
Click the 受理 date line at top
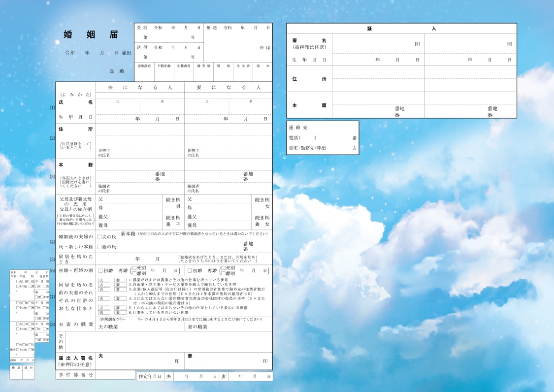168,28
